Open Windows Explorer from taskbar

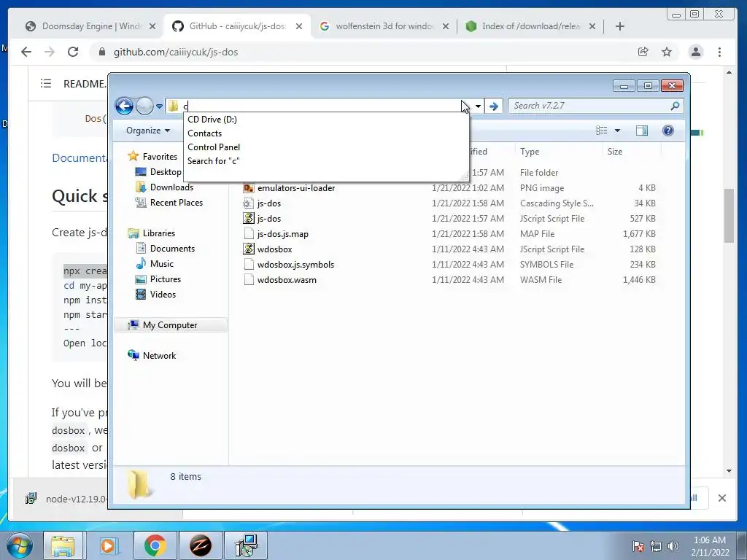[63, 545]
